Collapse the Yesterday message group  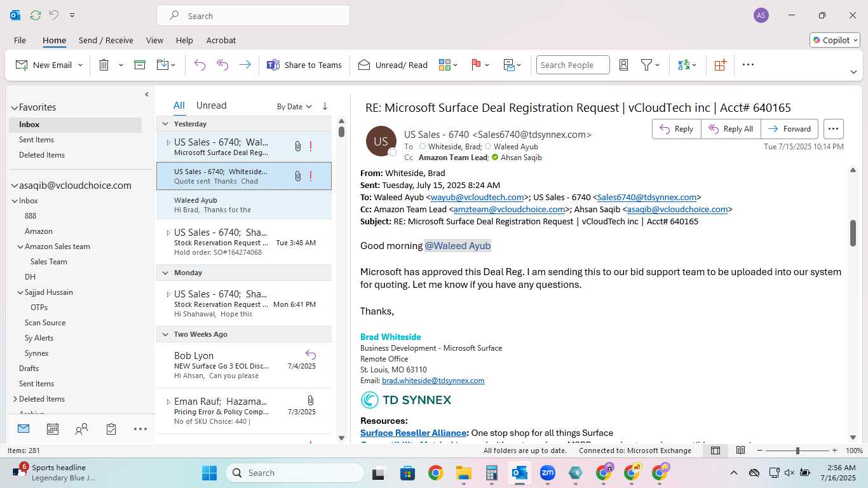[165, 124]
